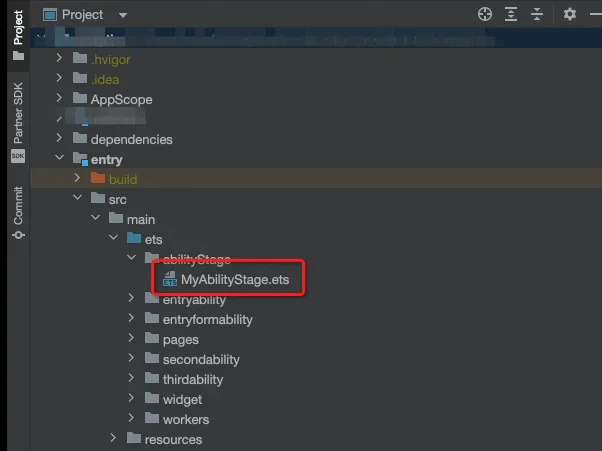Image resolution: width=602 pixels, height=451 pixels.
Task: Collapse the src folder chevron
Action: point(78,197)
